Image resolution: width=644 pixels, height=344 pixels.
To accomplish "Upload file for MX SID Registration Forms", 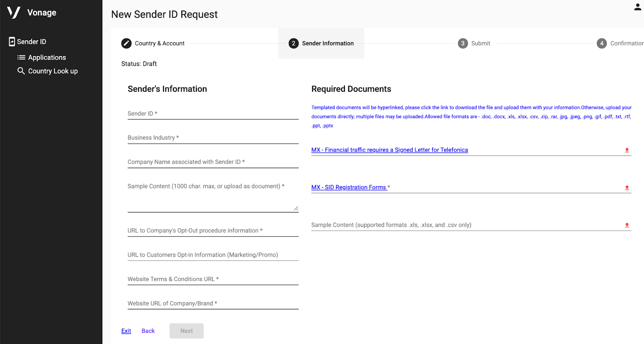I will point(627,187).
